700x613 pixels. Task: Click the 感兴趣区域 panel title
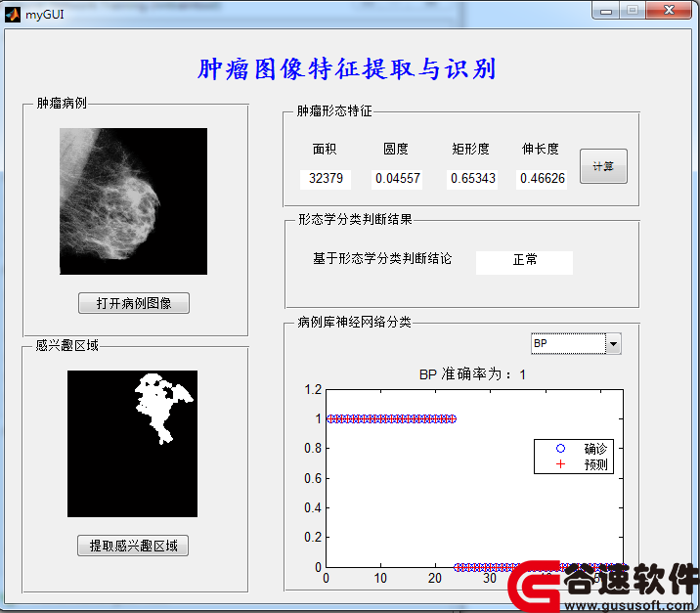pyautogui.click(x=66, y=345)
